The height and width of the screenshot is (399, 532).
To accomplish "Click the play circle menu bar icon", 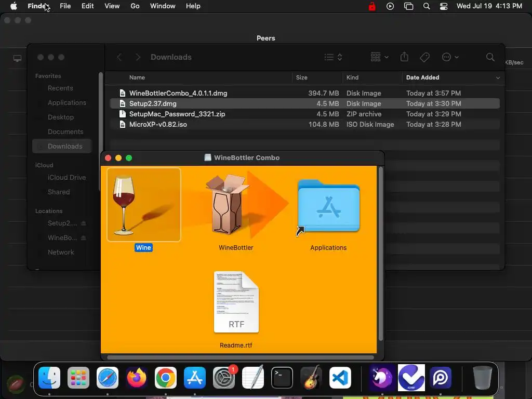I will point(390,6).
